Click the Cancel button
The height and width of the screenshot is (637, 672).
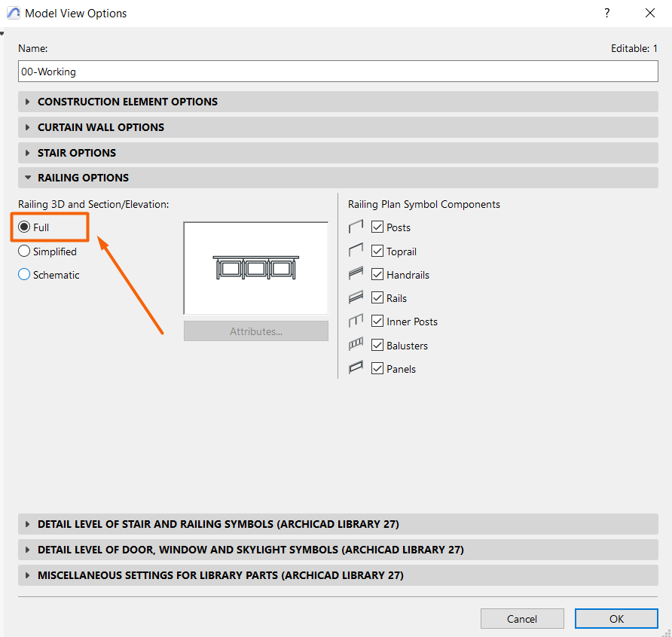click(521, 619)
